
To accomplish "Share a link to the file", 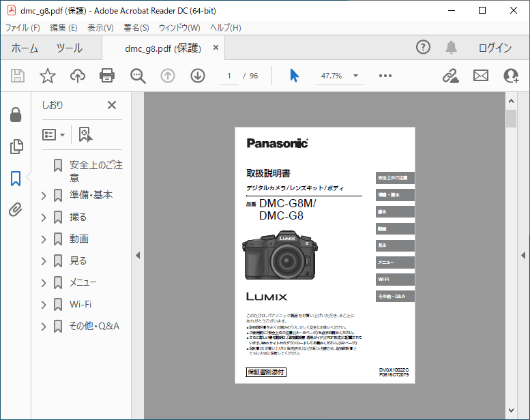I will (451, 76).
